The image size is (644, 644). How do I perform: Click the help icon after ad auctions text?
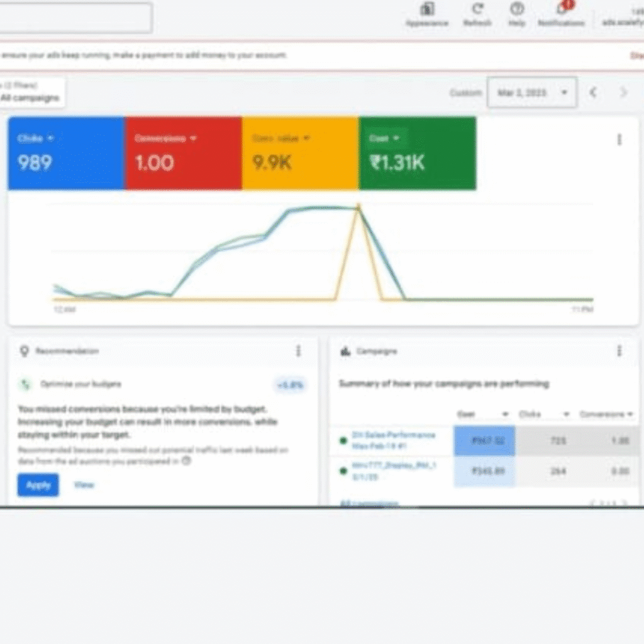(x=186, y=461)
